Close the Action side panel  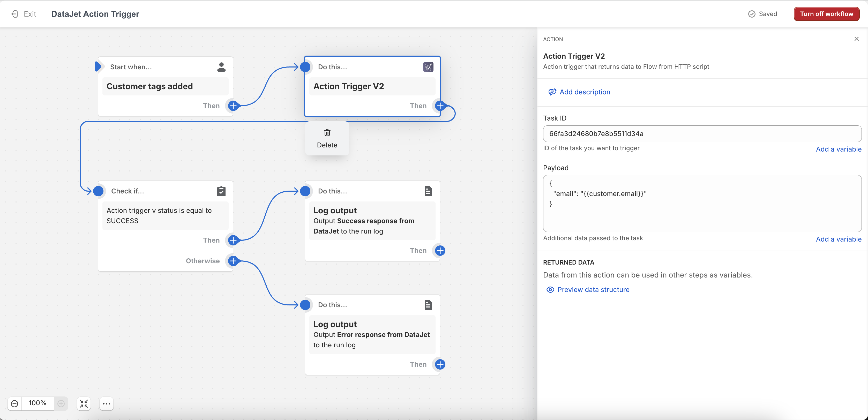tap(856, 39)
